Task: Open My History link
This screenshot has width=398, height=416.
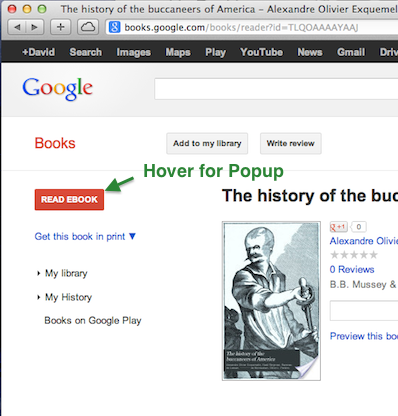Action: click(68, 297)
